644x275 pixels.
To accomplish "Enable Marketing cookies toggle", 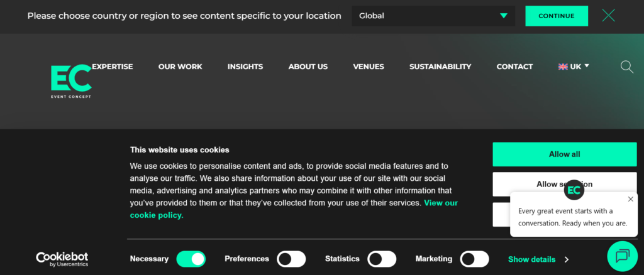I will pyautogui.click(x=474, y=259).
